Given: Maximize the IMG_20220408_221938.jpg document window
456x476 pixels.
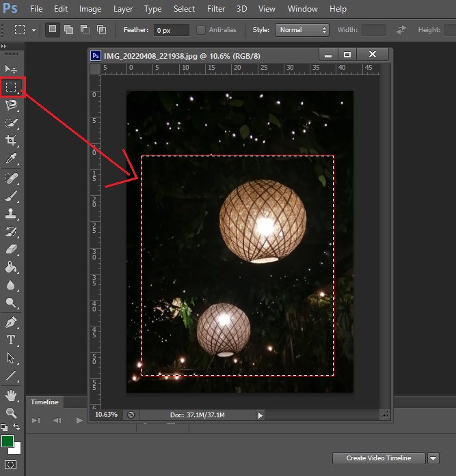Looking at the screenshot, I should pyautogui.click(x=347, y=55).
